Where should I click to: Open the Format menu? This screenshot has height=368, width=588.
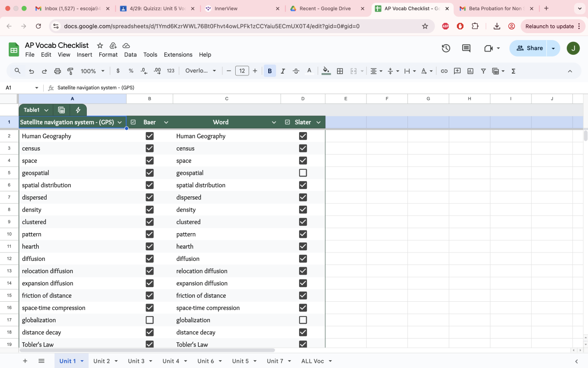click(x=108, y=55)
